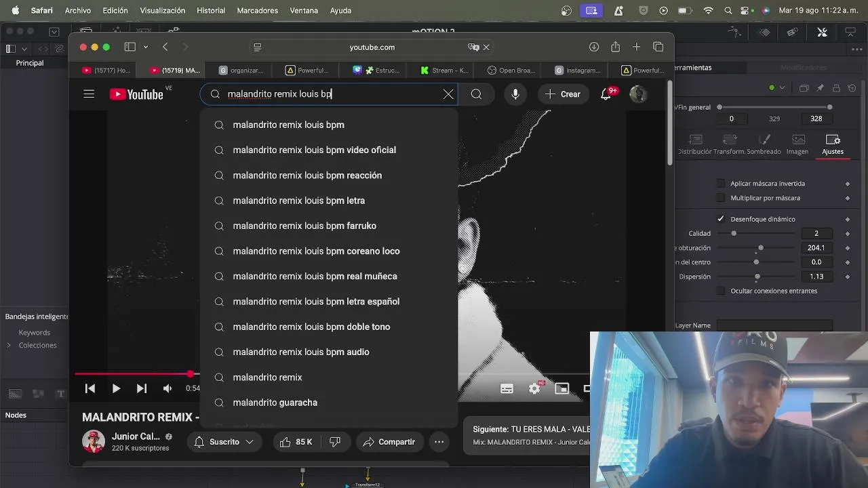The height and width of the screenshot is (488, 868).
Task: Toggle subtitles on the player
Action: [x=507, y=388]
